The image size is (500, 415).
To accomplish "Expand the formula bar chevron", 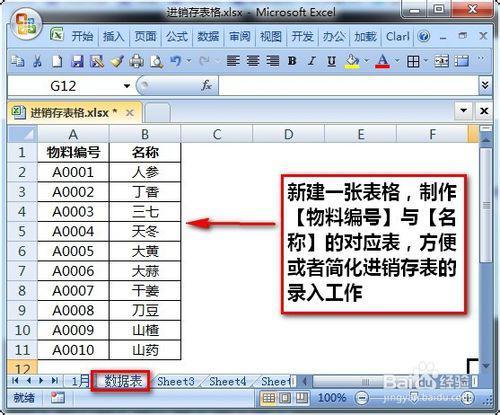I will tap(485, 86).
